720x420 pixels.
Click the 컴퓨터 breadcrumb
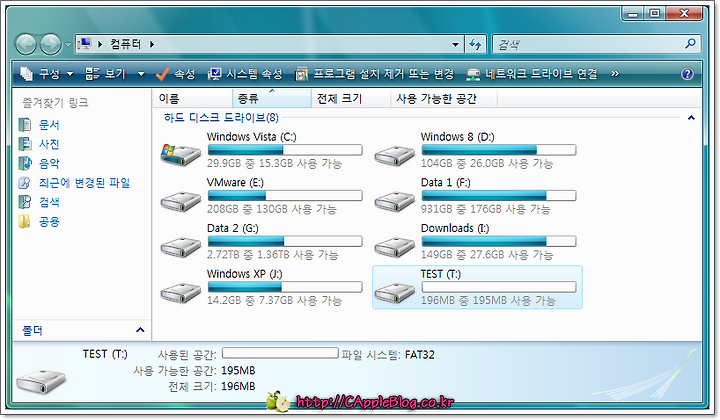pos(125,44)
